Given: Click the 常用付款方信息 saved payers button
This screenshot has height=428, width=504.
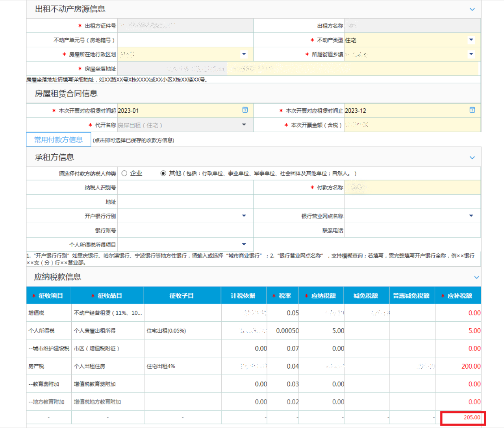Looking at the screenshot, I should pyautogui.click(x=58, y=139).
